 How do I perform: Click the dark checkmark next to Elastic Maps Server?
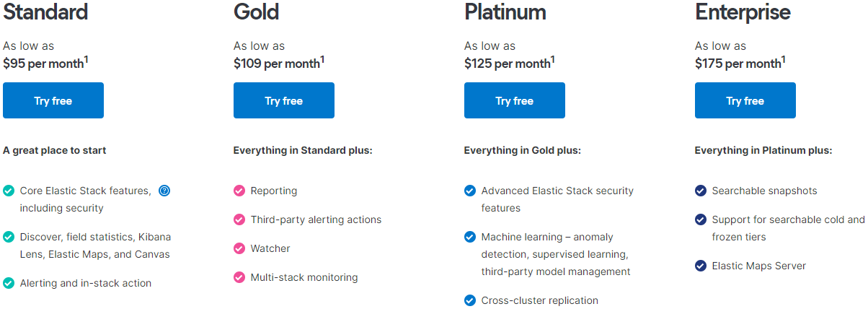click(x=701, y=266)
